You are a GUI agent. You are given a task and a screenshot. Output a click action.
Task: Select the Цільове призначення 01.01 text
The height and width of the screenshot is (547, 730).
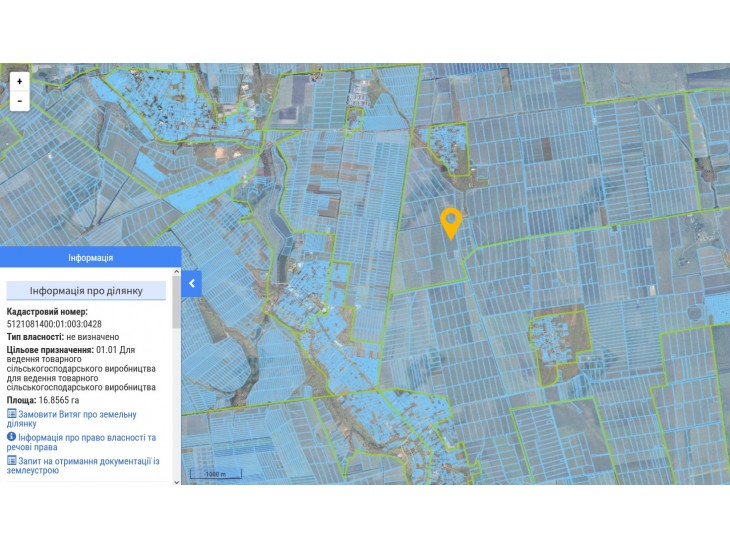pyautogui.click(x=81, y=368)
